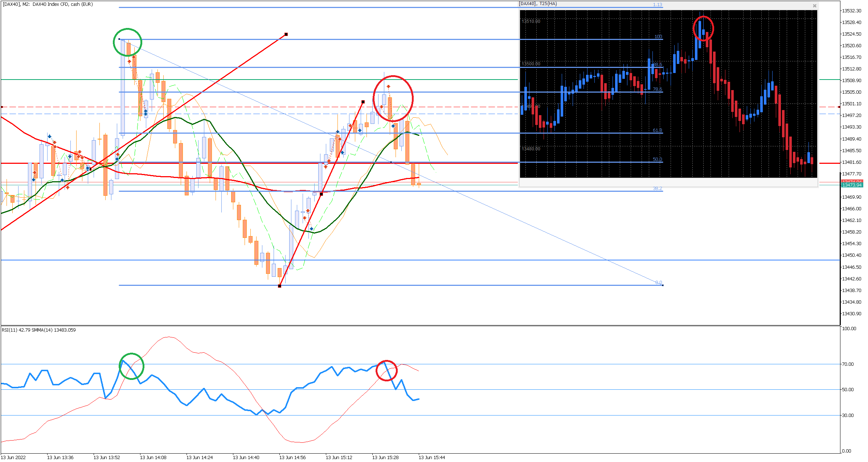Click the short trendline top anchor handle

click(363, 102)
